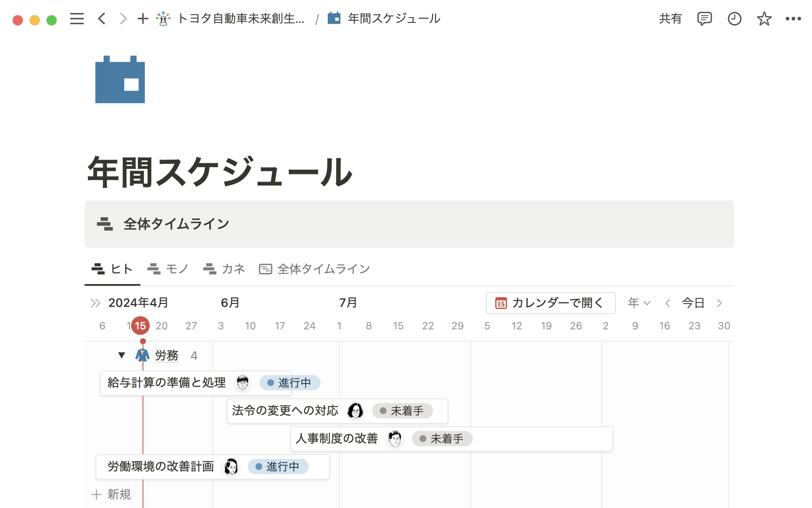Advance timeline with right chevron arrow
This screenshot has height=508, width=812.
[x=719, y=303]
